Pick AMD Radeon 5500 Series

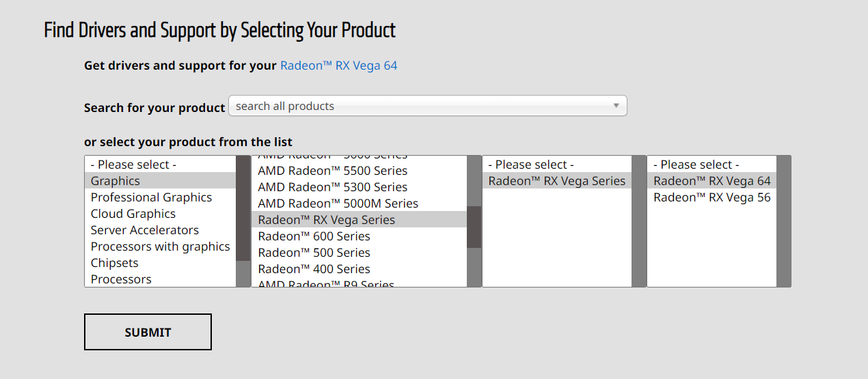point(332,171)
